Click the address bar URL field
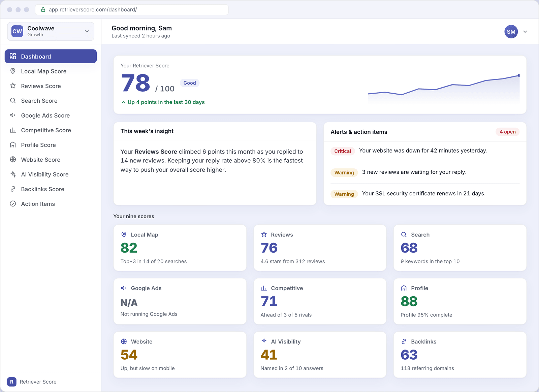This screenshot has width=539, height=392. point(132,9)
